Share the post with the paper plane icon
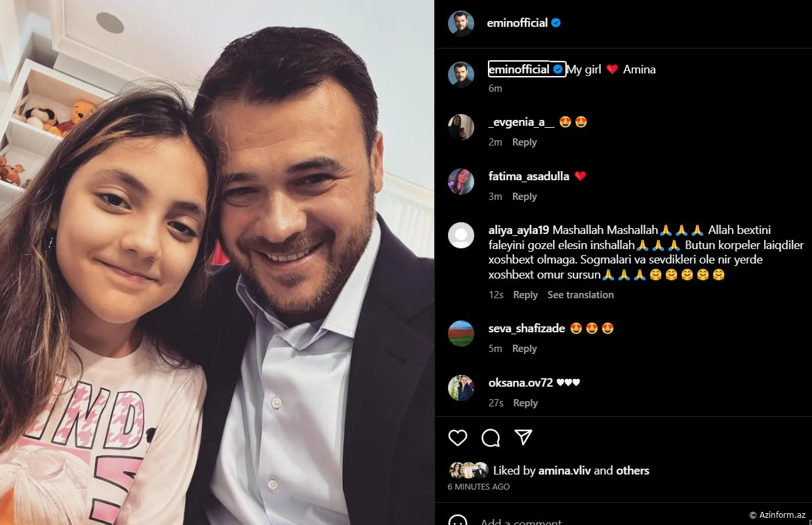This screenshot has height=525, width=812. [x=523, y=437]
